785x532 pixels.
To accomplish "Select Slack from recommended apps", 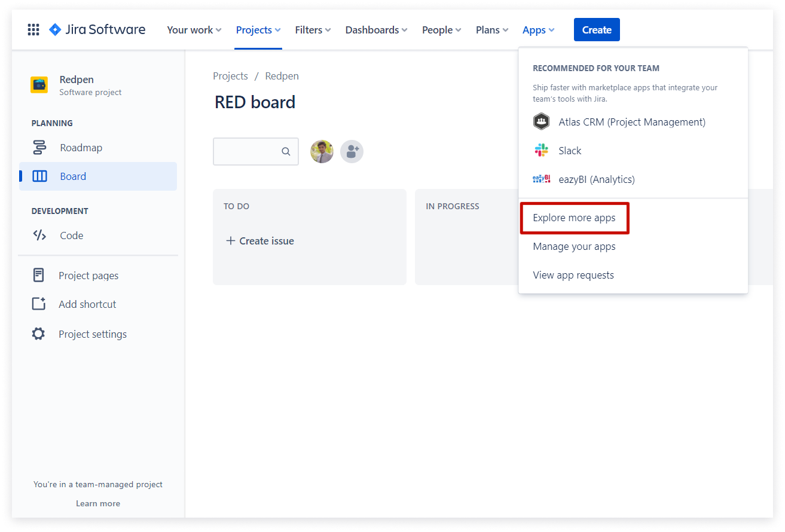I will click(x=633, y=151).
